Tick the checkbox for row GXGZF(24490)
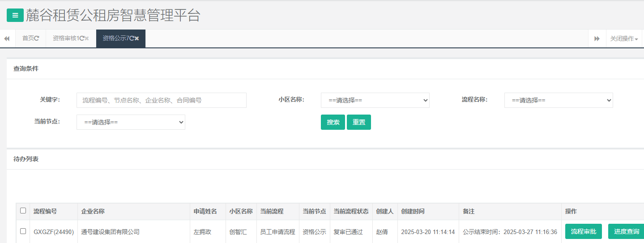Viewport: 644px width, 243px height. point(23,231)
